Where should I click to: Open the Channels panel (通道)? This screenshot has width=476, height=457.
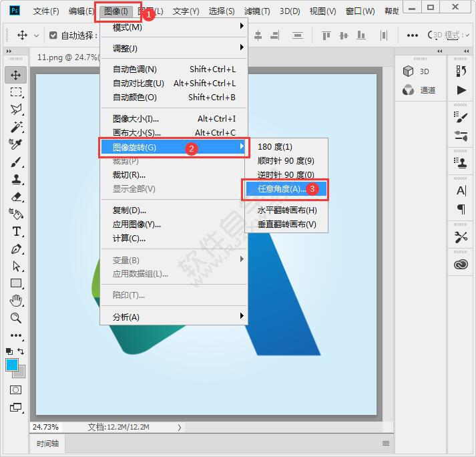(419, 90)
